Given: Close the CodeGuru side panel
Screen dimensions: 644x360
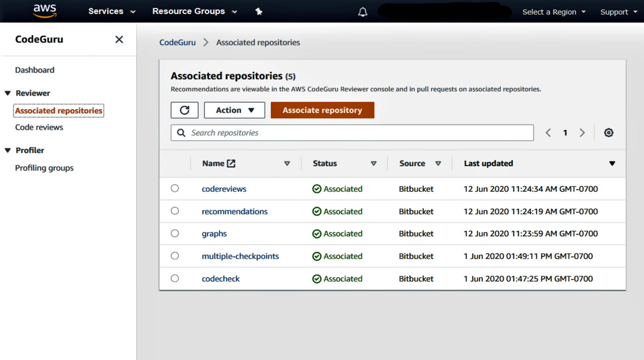Looking at the screenshot, I should click(119, 39).
